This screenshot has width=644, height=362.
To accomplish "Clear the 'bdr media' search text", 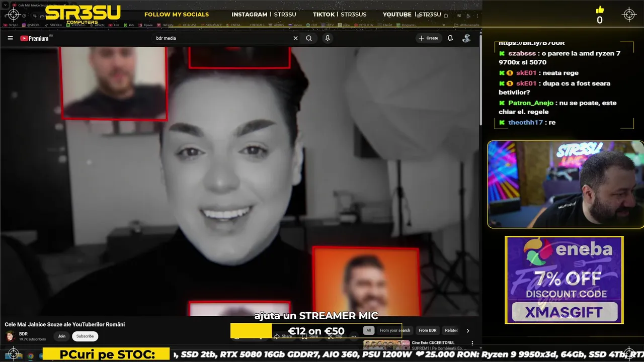I will click(295, 38).
